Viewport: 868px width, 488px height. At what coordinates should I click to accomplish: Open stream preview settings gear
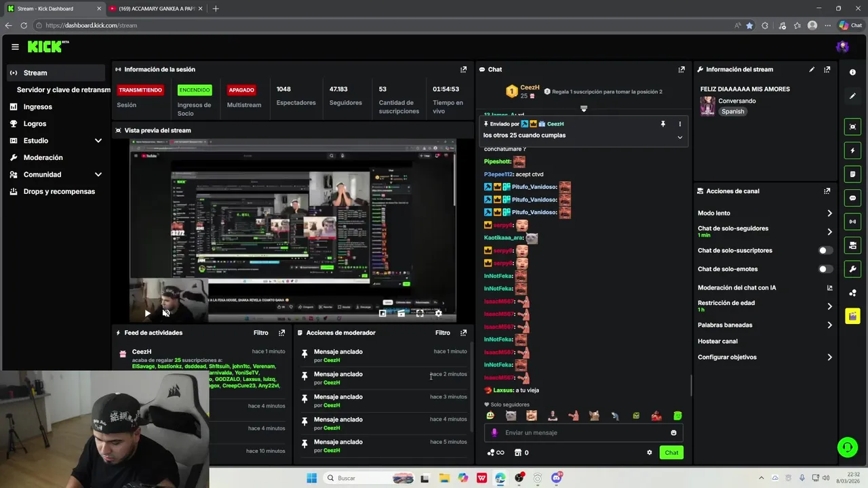coord(438,313)
